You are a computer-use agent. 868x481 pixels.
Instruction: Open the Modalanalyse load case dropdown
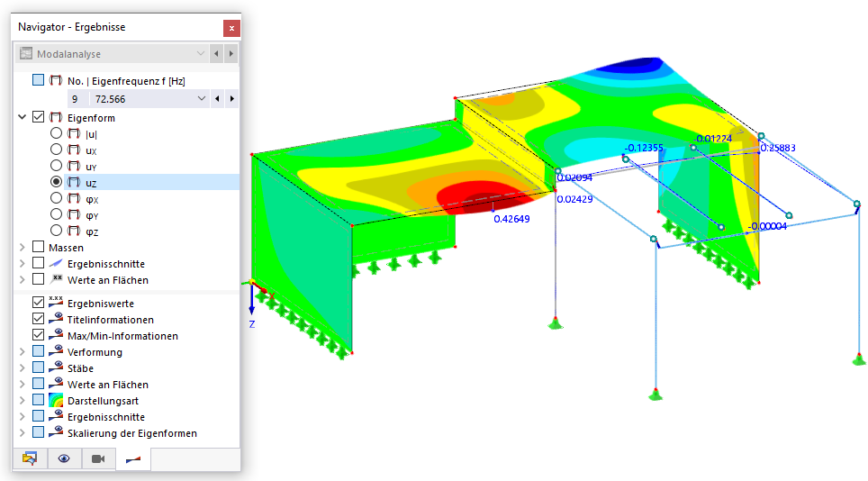pos(201,54)
